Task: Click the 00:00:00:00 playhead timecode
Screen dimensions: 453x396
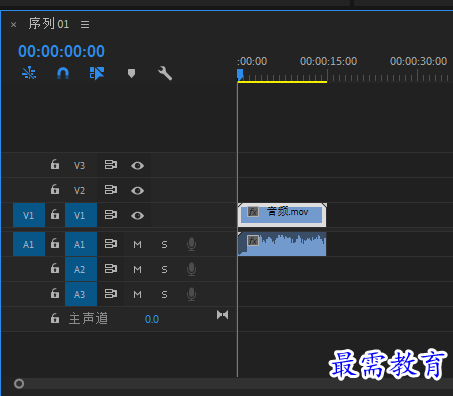Action: tap(61, 51)
